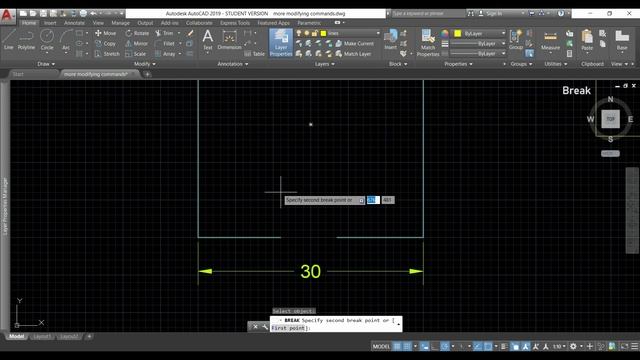This screenshot has height=360, width=640.
Task: Click the search keyword input field
Action: [428, 13]
